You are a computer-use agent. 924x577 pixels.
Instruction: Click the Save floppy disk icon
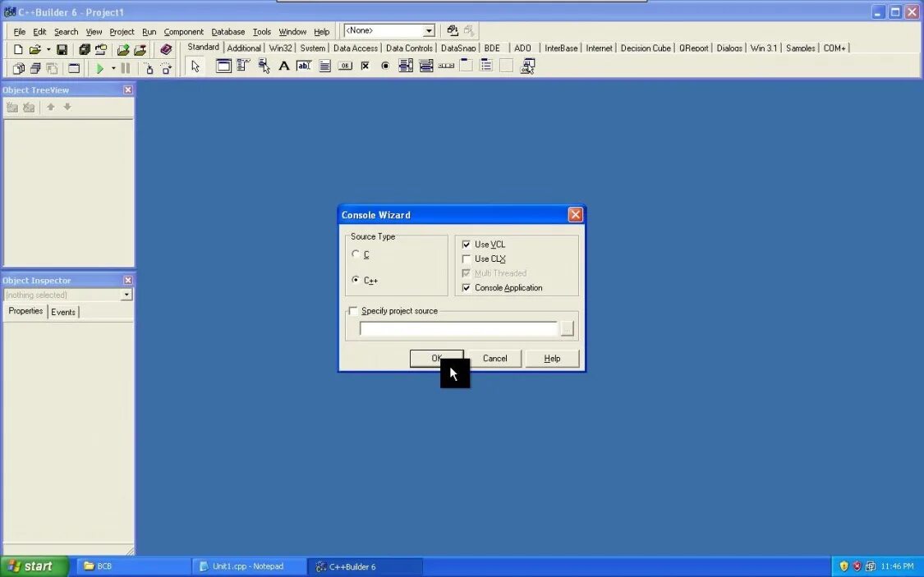click(62, 49)
